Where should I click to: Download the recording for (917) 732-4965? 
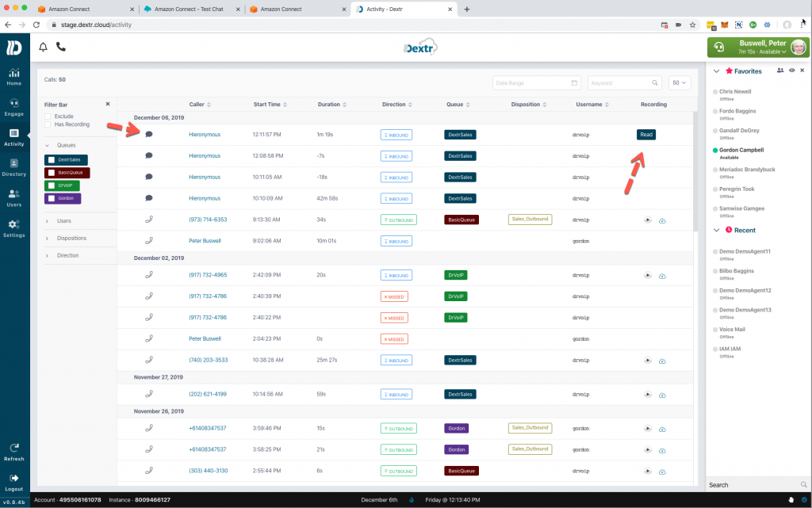click(x=662, y=276)
